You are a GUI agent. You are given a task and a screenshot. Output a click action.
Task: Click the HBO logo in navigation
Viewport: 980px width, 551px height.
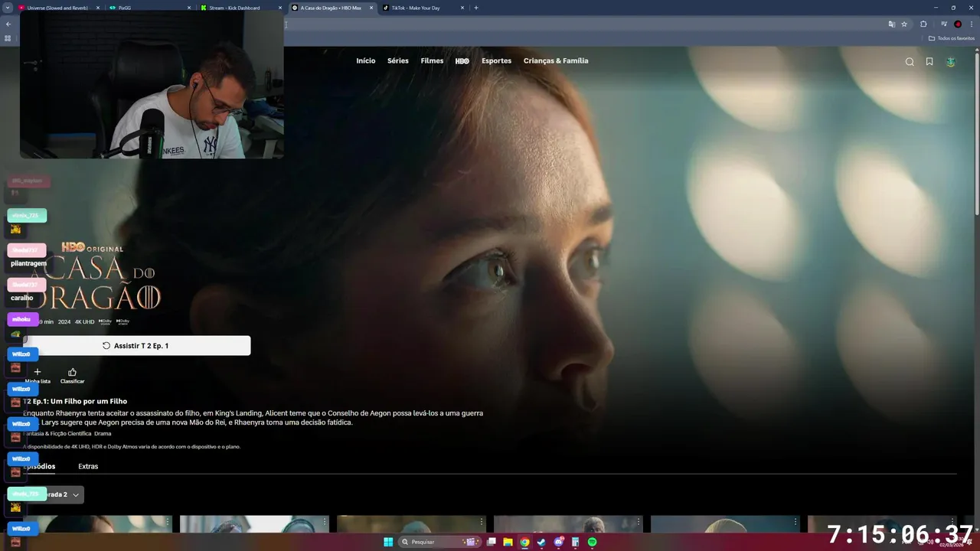click(462, 61)
